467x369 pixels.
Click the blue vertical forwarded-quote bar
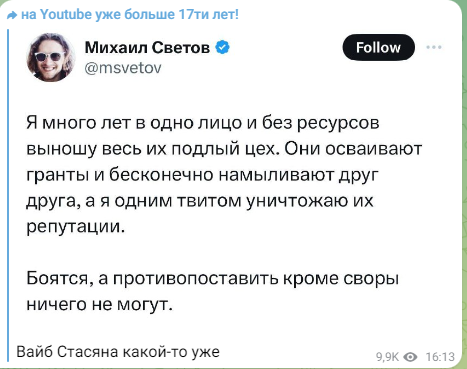click(x=8, y=195)
